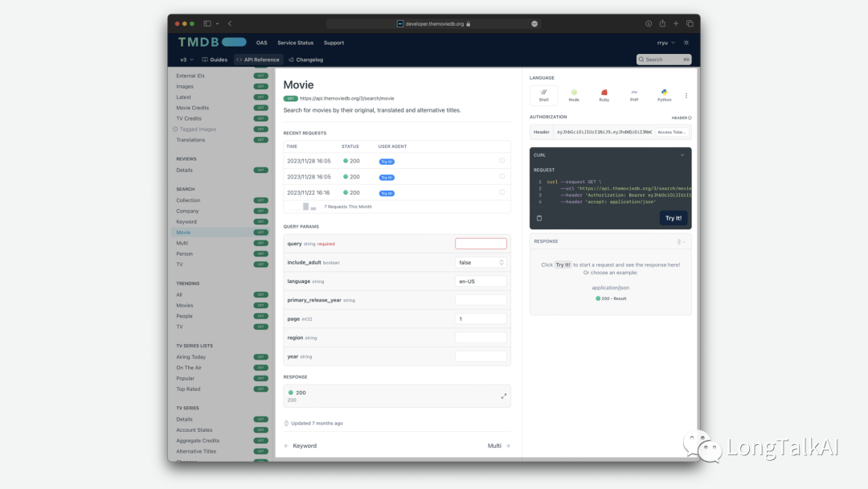Open Service Status in top navigation
Image resolution: width=868 pixels, height=489 pixels.
click(295, 43)
